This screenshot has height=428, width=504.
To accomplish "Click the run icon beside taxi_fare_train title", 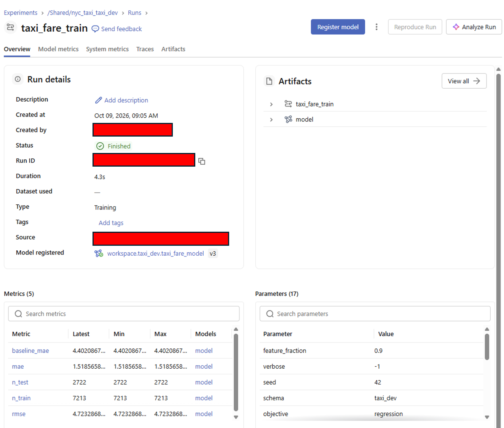I will 11,27.
